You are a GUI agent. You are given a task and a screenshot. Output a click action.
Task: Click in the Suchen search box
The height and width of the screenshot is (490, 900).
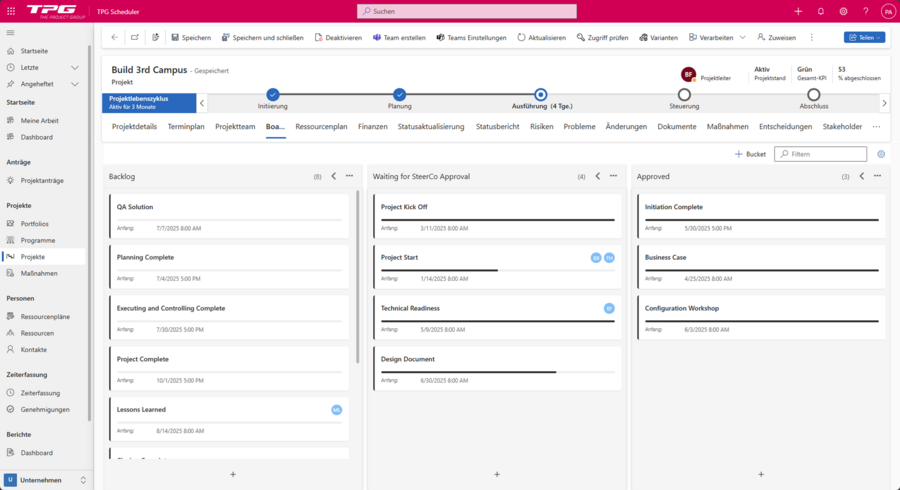(x=467, y=11)
